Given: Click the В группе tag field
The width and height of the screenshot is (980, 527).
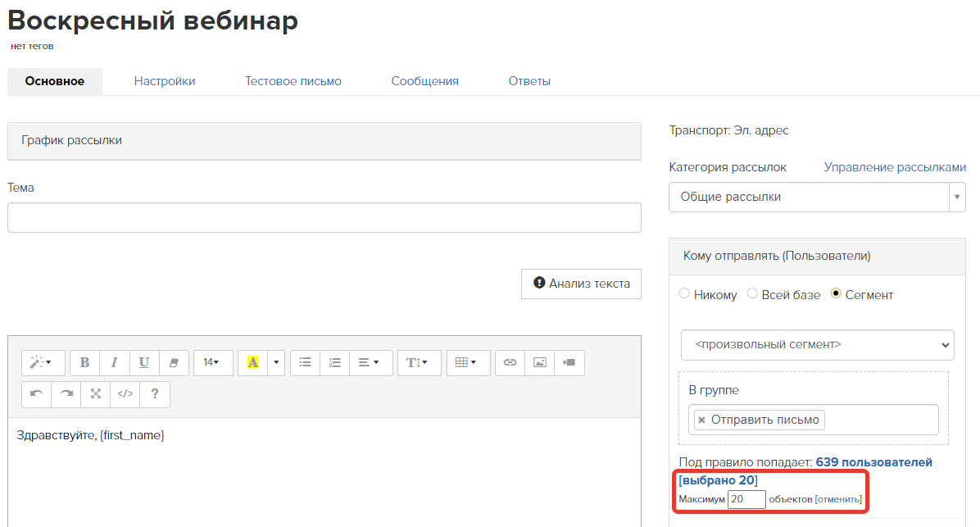Looking at the screenshot, I should click(814, 420).
